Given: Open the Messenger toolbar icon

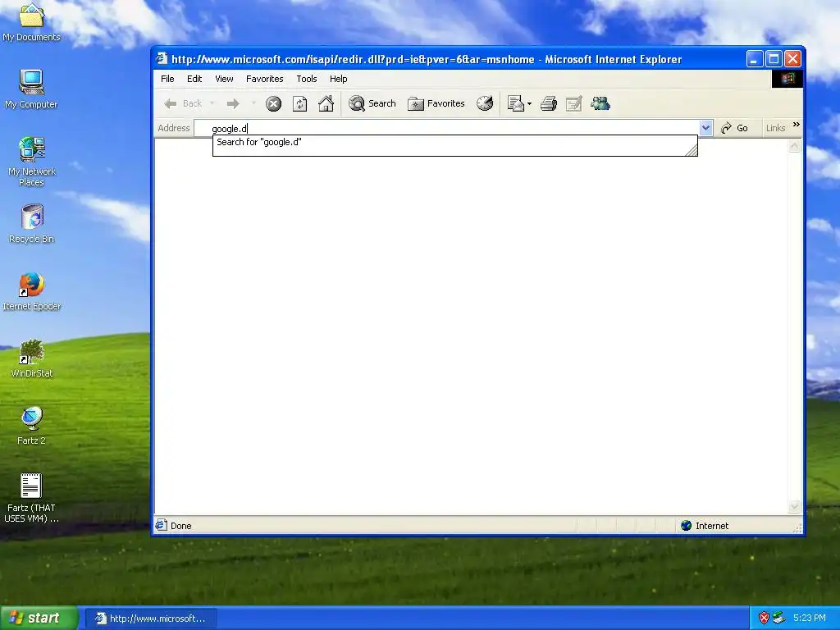Looking at the screenshot, I should (x=600, y=103).
